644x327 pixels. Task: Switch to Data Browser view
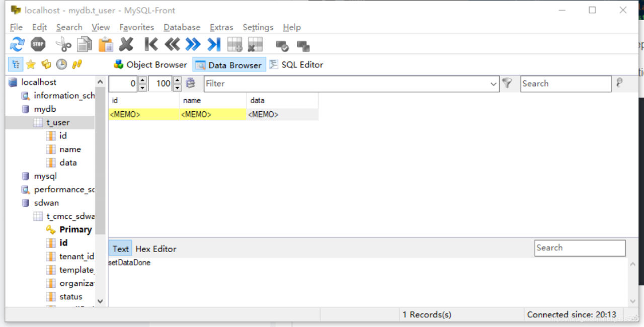[x=229, y=64]
